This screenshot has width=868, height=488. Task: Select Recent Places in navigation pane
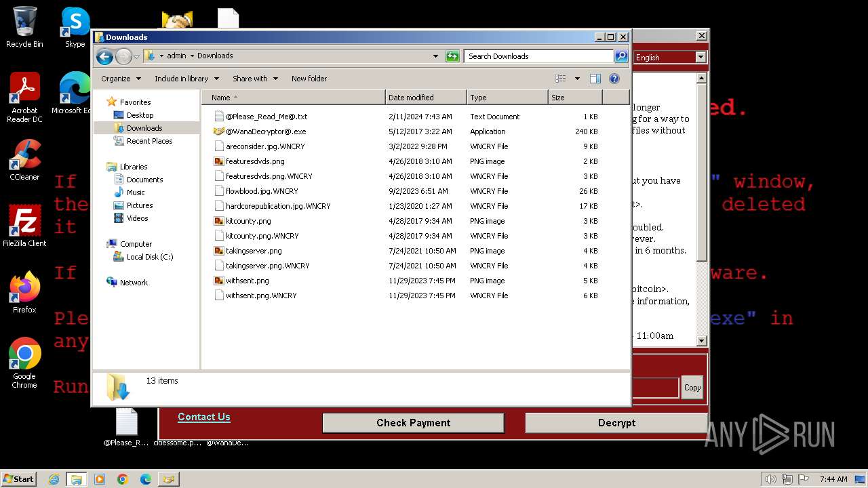click(149, 141)
